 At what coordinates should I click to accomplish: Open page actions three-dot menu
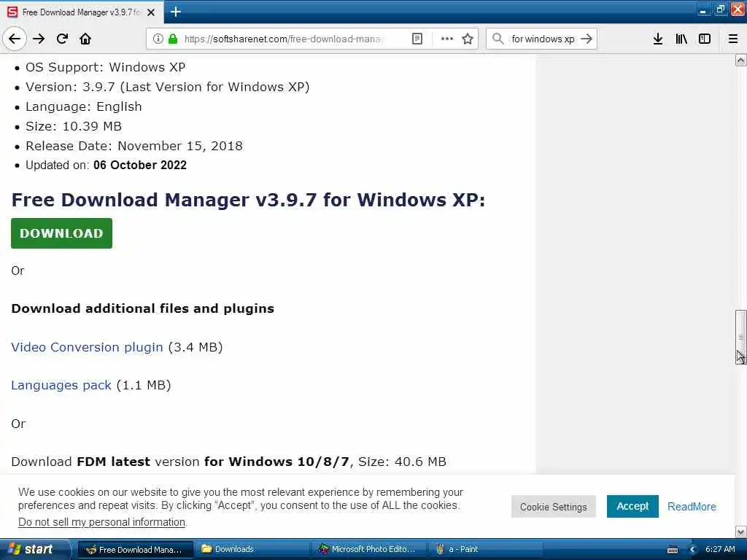point(447,39)
